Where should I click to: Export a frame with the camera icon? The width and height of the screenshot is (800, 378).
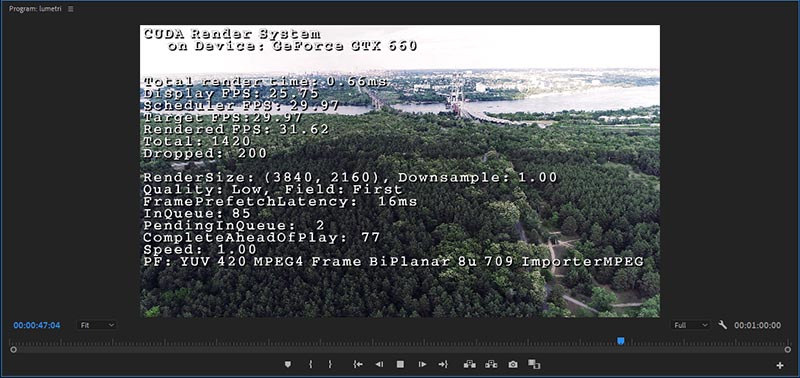tap(513, 364)
